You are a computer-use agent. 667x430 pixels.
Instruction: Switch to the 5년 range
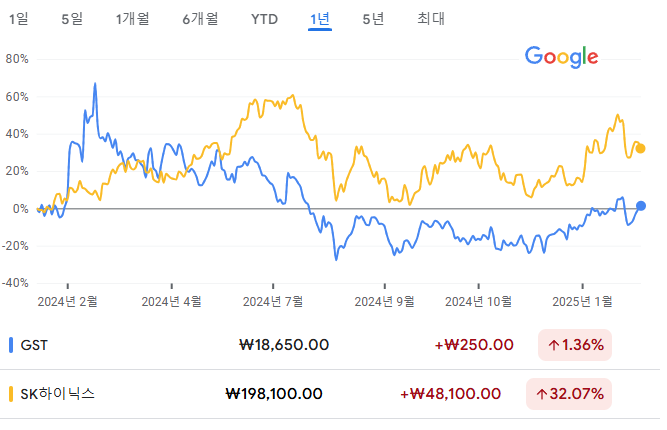(x=373, y=19)
